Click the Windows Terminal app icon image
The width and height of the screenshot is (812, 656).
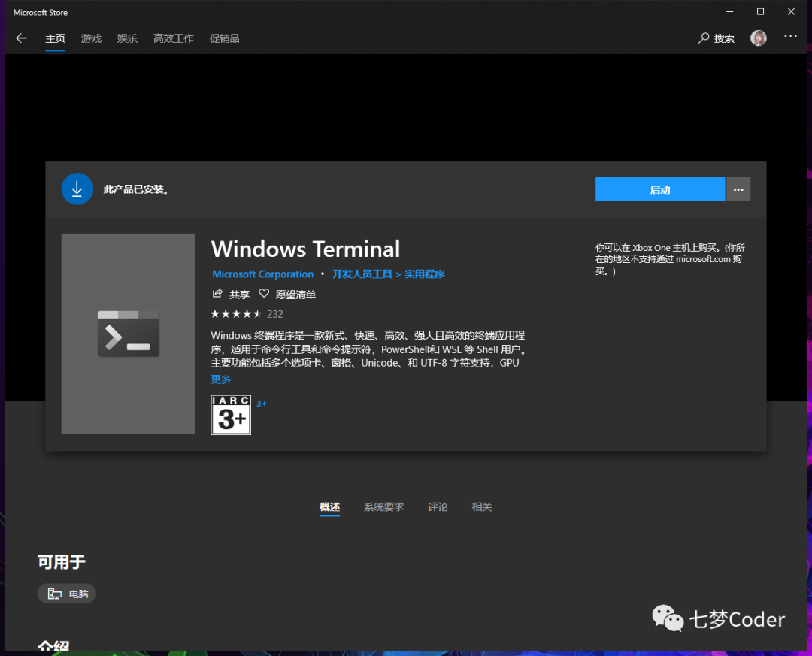tap(128, 334)
